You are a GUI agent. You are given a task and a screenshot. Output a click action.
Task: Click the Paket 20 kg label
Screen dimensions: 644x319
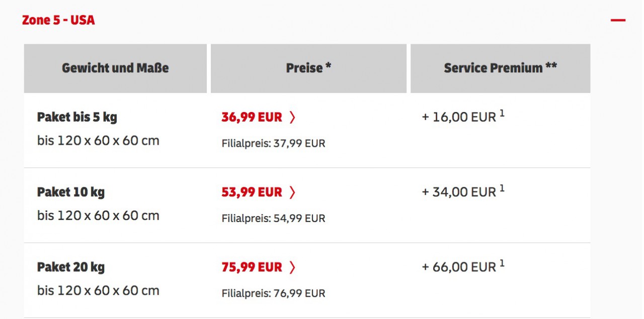pyautogui.click(x=71, y=267)
